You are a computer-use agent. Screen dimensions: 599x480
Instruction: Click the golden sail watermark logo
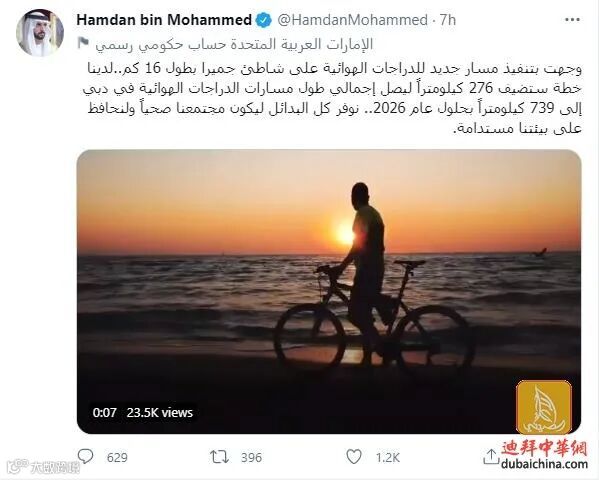(544, 407)
